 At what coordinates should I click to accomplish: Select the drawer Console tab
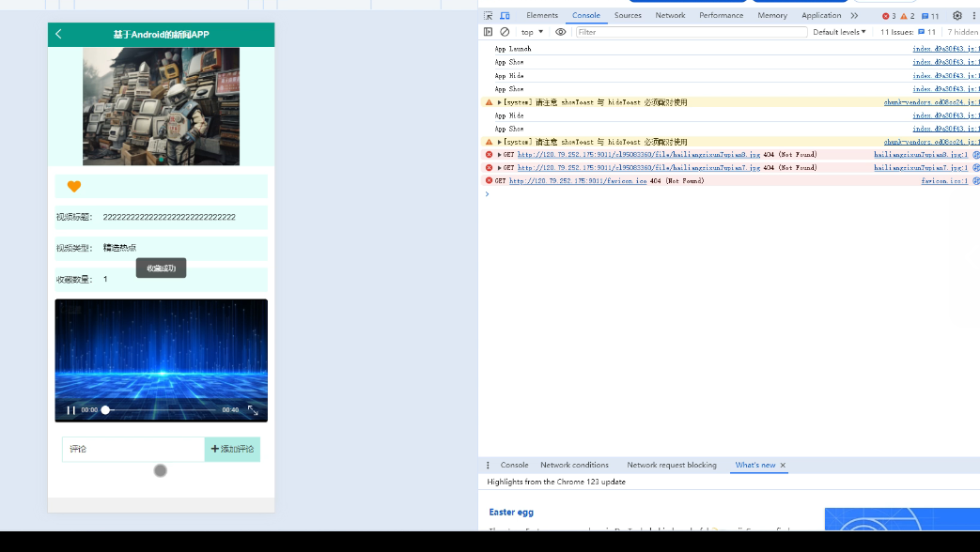point(514,466)
